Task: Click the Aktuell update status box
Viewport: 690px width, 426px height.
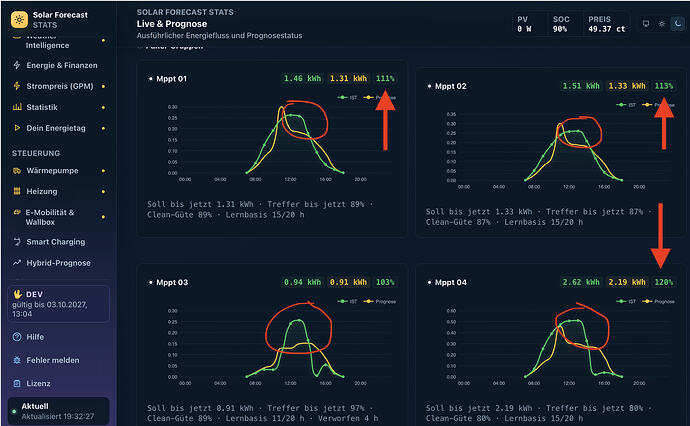Action: click(x=58, y=411)
